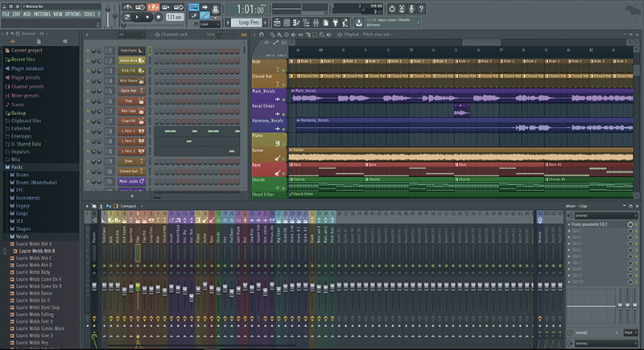Toggle the playlist magnet snap icon
This screenshot has width=644, height=350.
(x=261, y=35)
